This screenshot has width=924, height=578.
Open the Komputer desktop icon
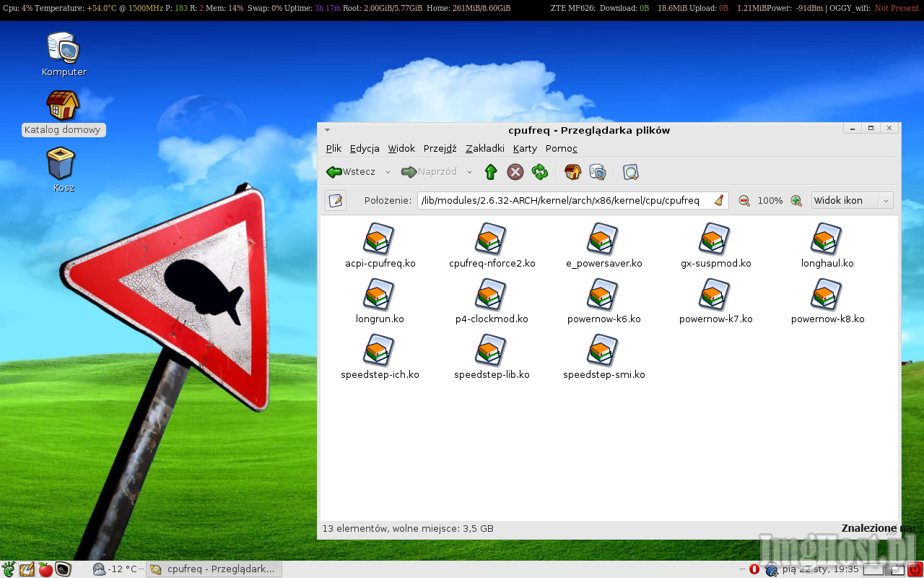pyautogui.click(x=64, y=54)
